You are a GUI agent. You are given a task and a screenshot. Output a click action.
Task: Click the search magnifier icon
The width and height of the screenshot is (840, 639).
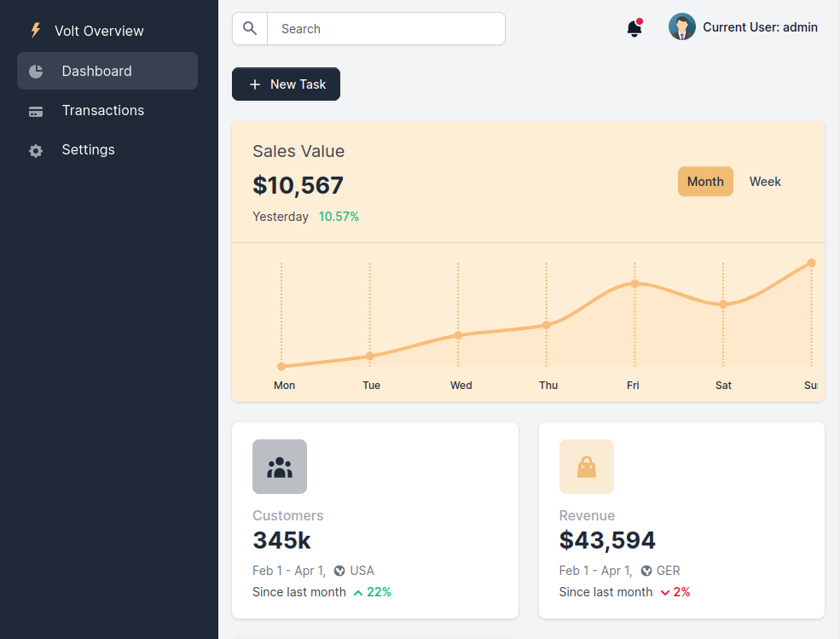click(x=250, y=29)
